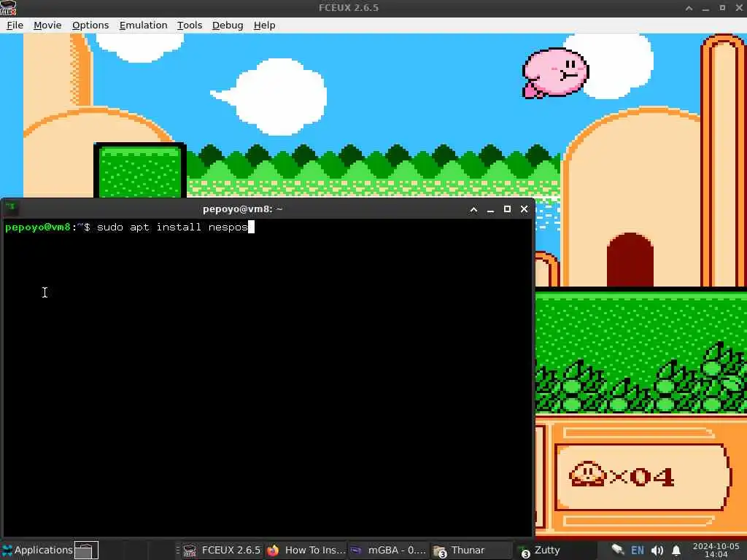Click the Thunar folder icon in the taskbar
The height and width of the screenshot is (560, 747).
pyautogui.click(x=439, y=551)
